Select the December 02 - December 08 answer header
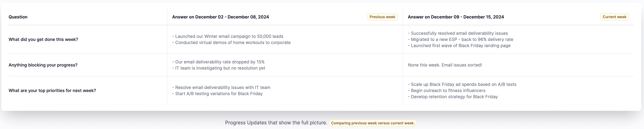 click(x=220, y=17)
